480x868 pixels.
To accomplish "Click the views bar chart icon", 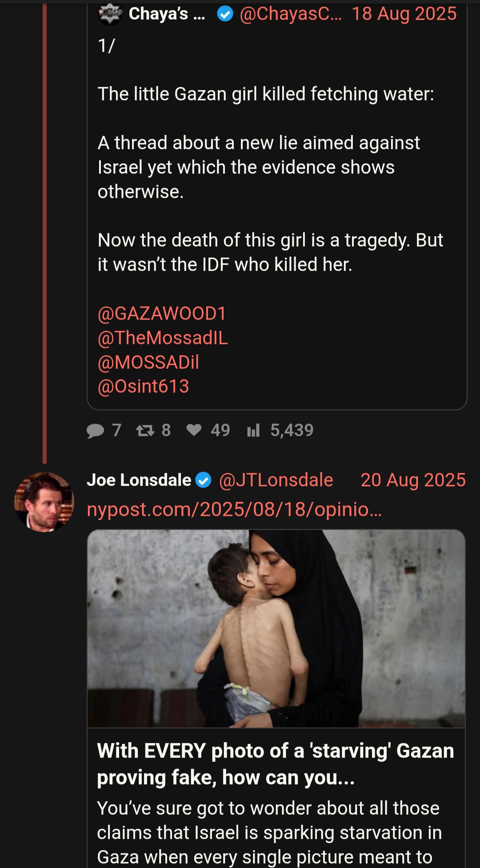I will [x=253, y=430].
